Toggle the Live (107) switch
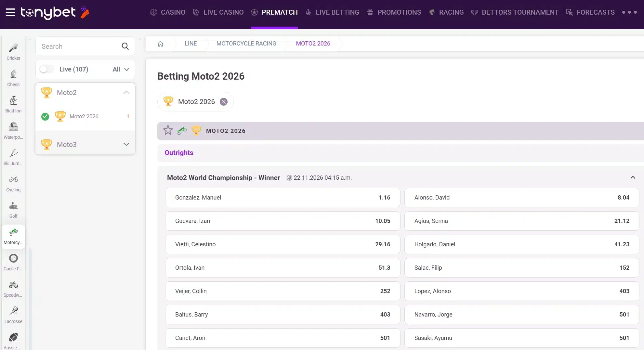Image resolution: width=644 pixels, height=350 pixels. tap(47, 69)
